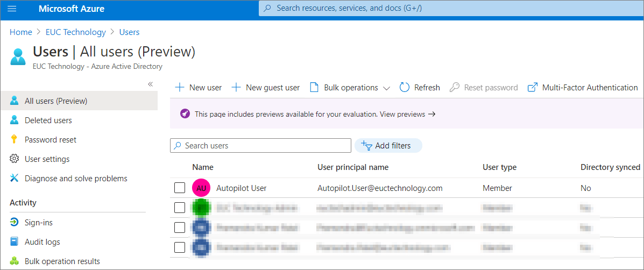This screenshot has width=644, height=270.
Task: Sort by Name column header
Action: coord(203,167)
